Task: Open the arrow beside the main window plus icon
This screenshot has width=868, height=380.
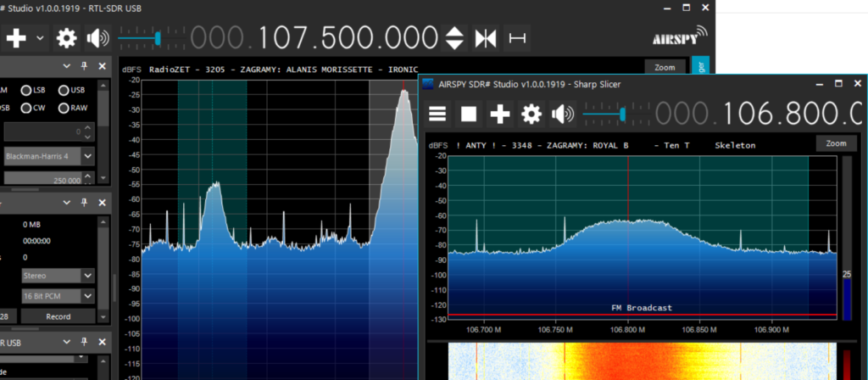Action: tap(40, 38)
